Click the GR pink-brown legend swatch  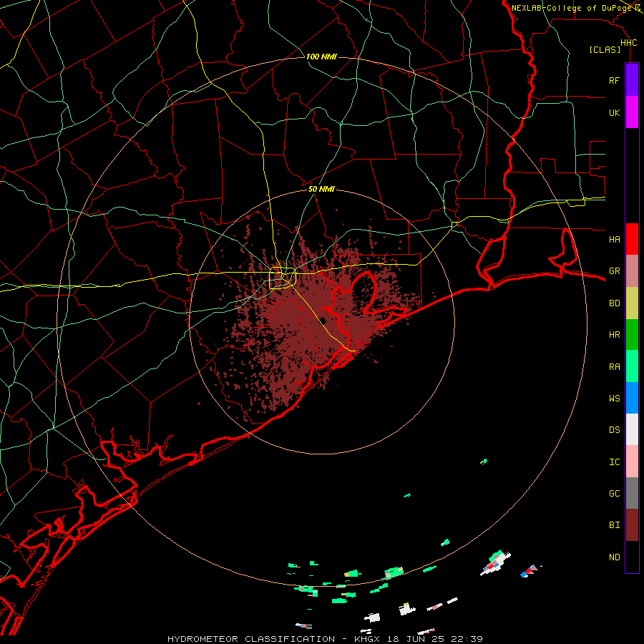[x=632, y=270]
